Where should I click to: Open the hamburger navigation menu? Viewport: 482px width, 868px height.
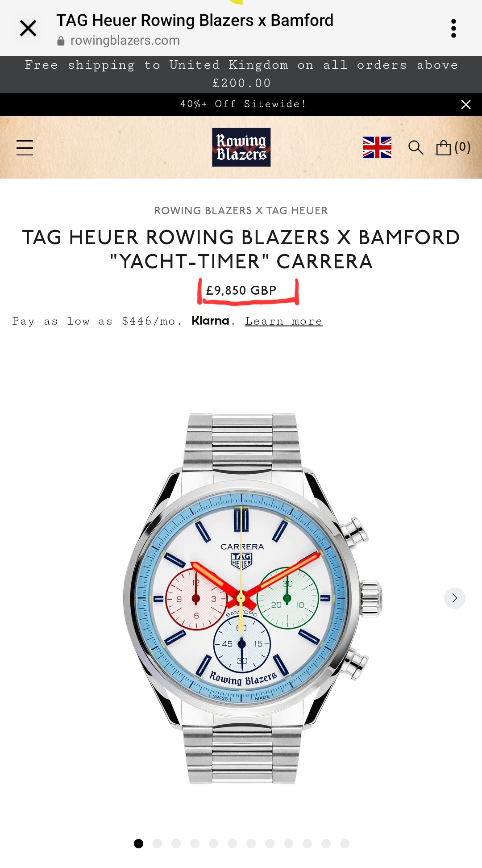click(x=25, y=148)
